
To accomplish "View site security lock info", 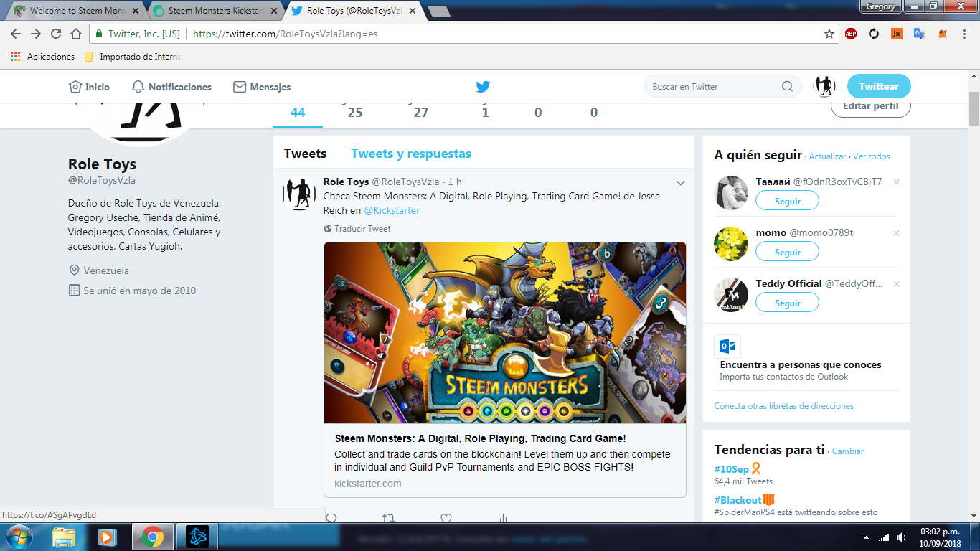I will [x=99, y=34].
